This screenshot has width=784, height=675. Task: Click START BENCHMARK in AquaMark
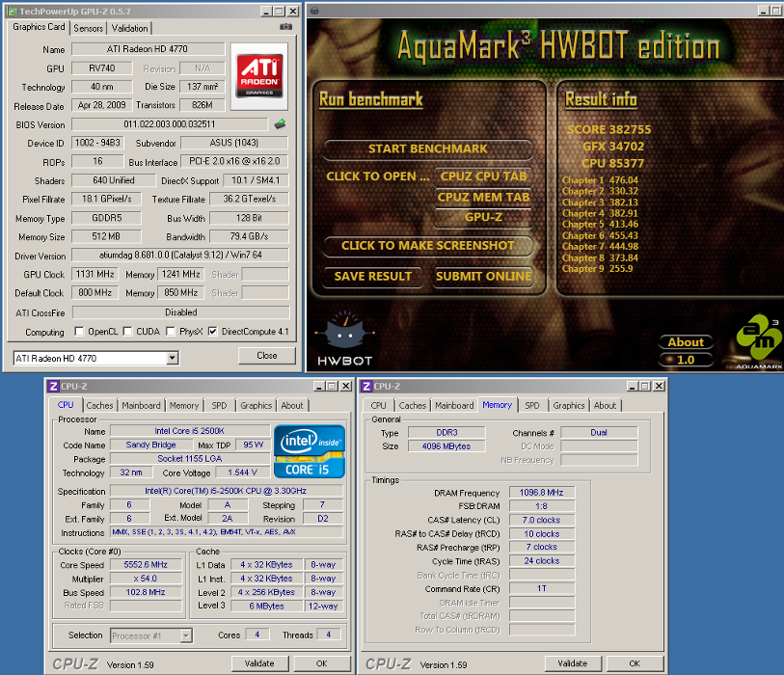[x=427, y=149]
